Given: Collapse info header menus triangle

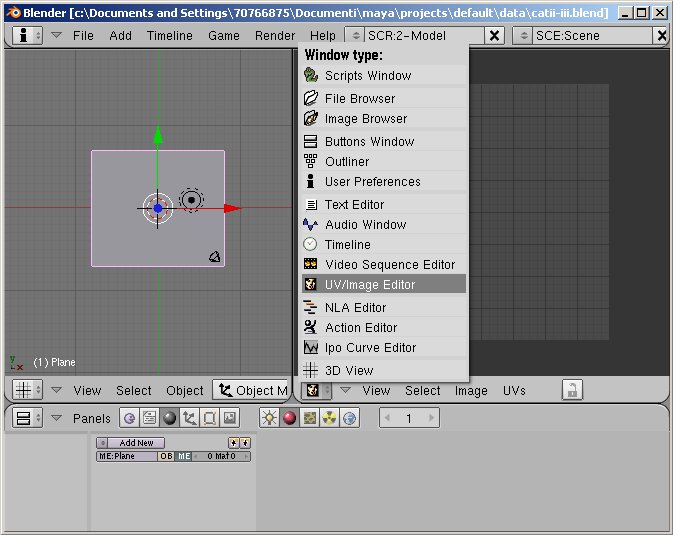Looking at the screenshot, I should pos(56,35).
